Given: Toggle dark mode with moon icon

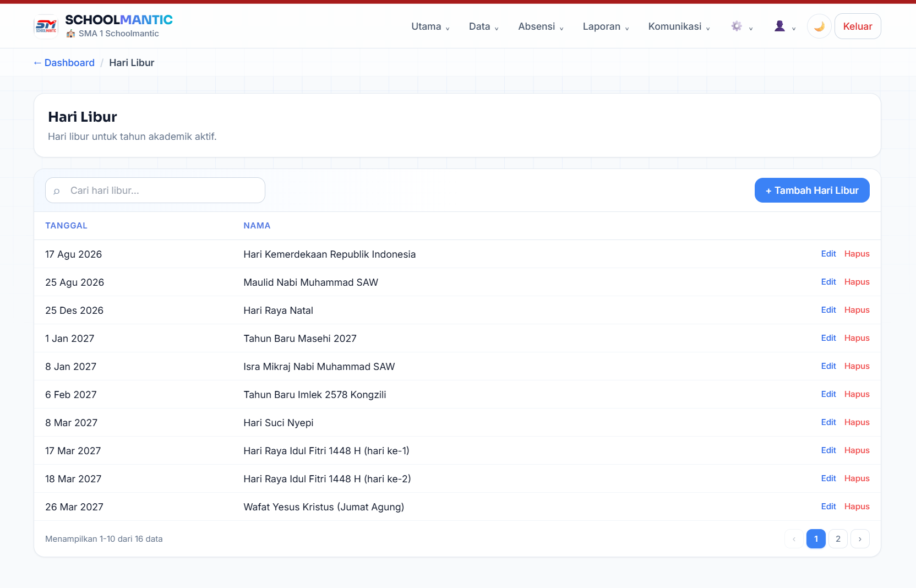Looking at the screenshot, I should click(x=819, y=26).
